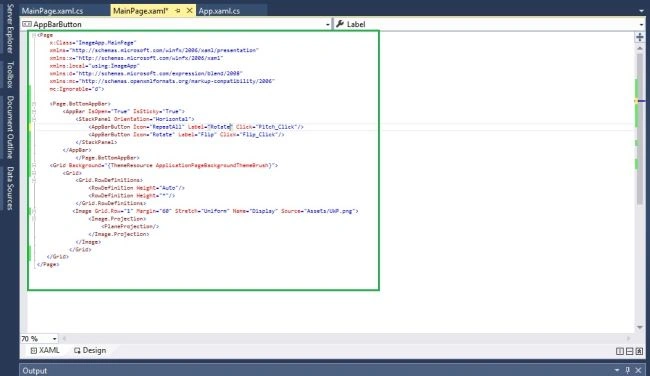Open the App.xaml.cs tab
The width and height of the screenshot is (650, 376).
[x=219, y=11]
